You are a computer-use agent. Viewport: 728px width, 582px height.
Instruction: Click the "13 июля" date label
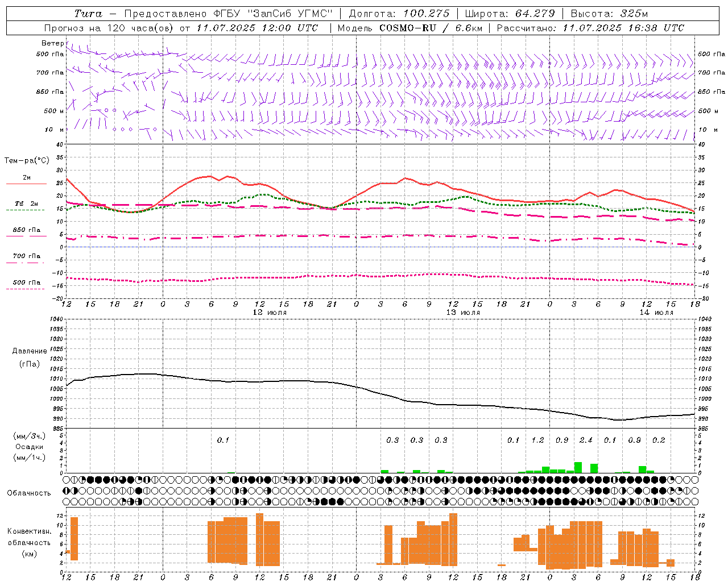[x=463, y=313]
